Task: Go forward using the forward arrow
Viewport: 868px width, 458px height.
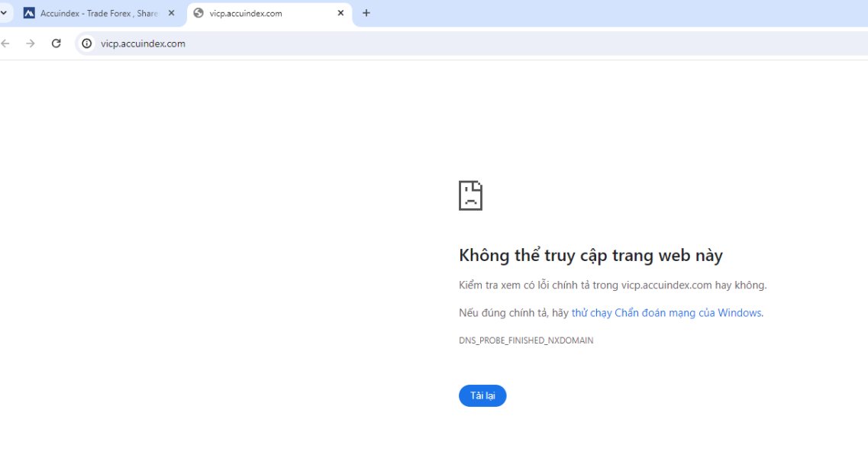Action: tap(31, 44)
